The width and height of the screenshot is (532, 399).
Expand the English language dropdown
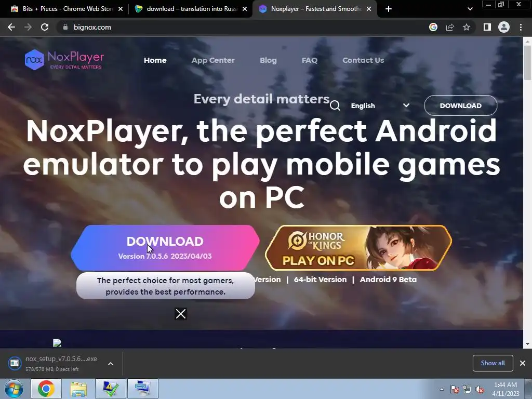(x=380, y=105)
